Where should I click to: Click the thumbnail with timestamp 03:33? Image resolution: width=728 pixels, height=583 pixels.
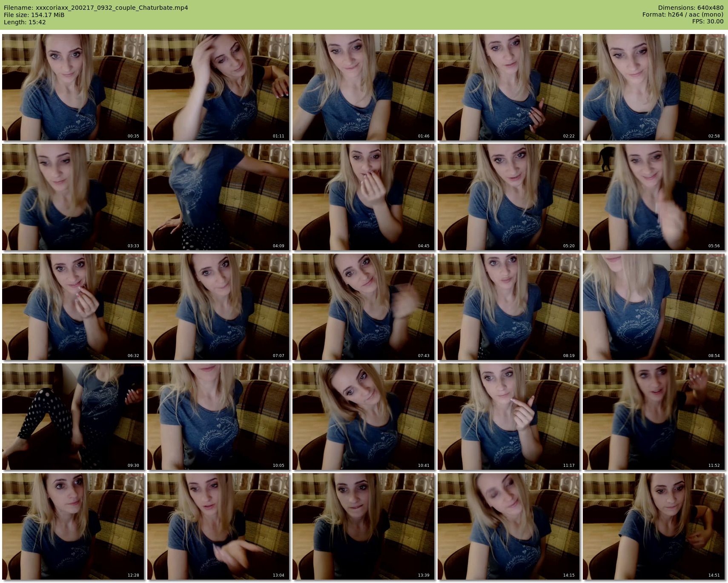pos(73,197)
